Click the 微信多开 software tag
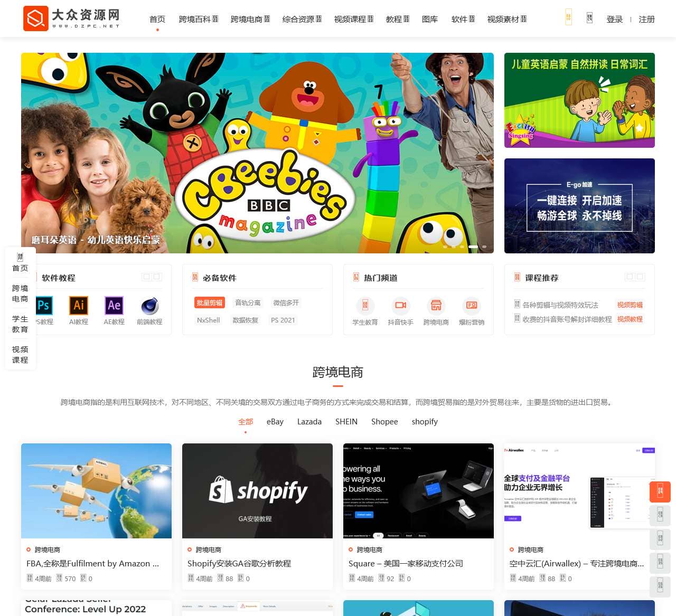 coord(286,302)
